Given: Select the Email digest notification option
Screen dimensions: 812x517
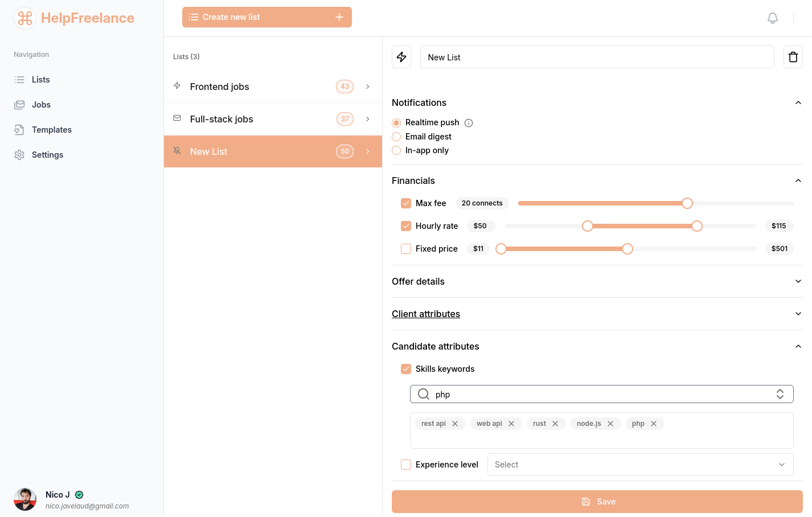Looking at the screenshot, I should 396,137.
